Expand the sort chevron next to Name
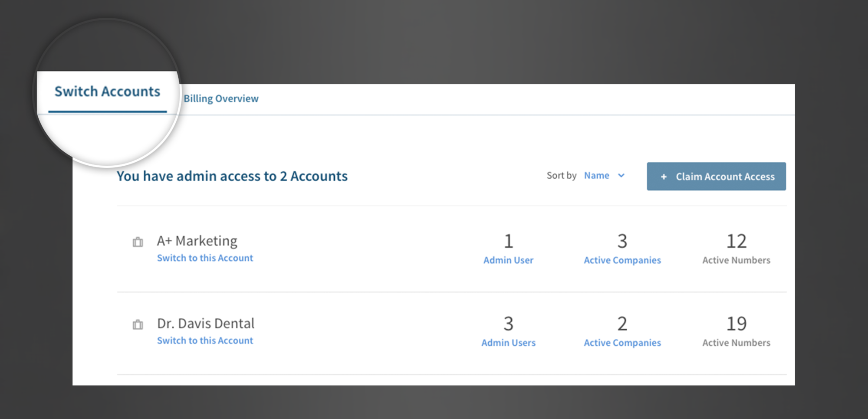Viewport: 868px width, 419px height. point(621,176)
